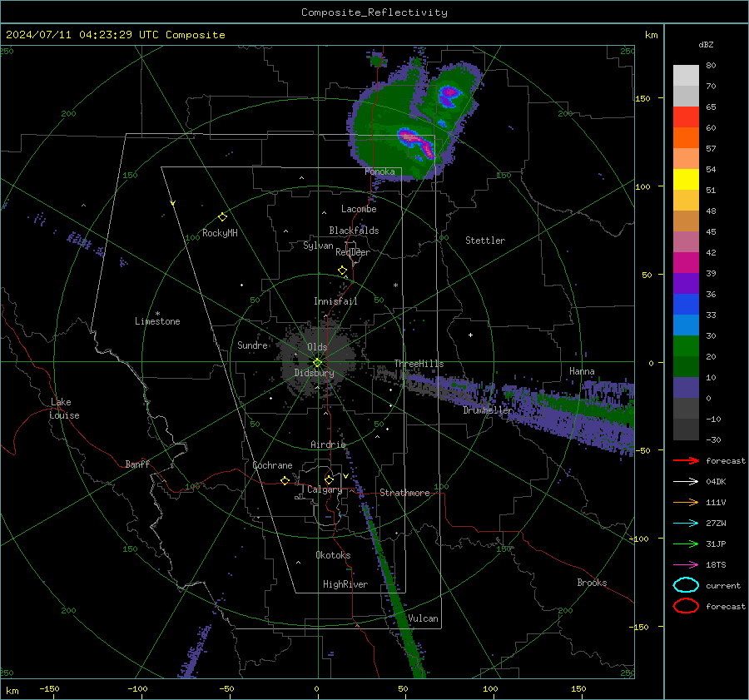Click the yellow diamond marker near RockyMH
Image resolution: width=749 pixels, height=700 pixels.
point(222,217)
